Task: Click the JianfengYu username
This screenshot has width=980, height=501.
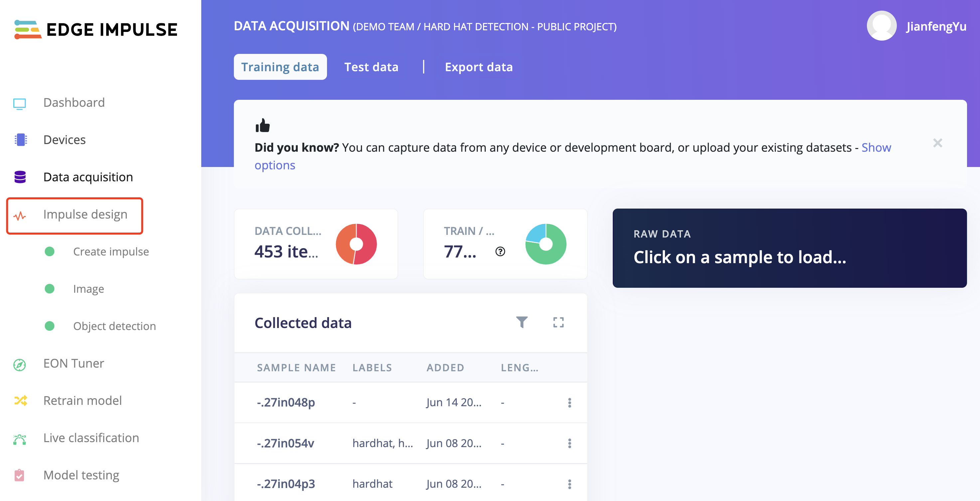Action: 936,26
